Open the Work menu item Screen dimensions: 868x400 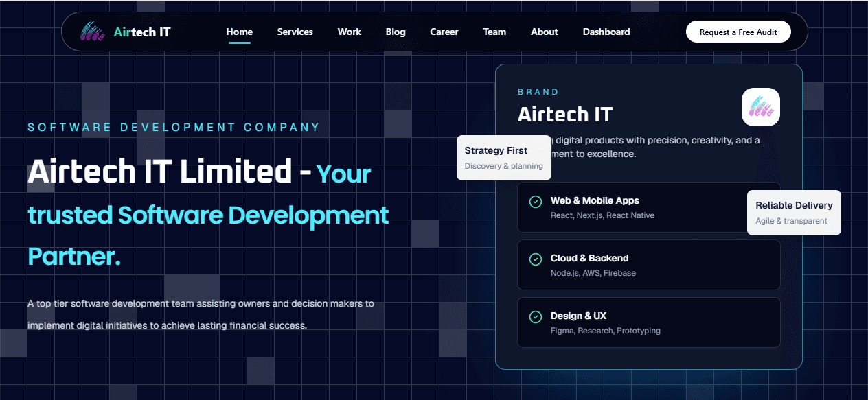[350, 32]
